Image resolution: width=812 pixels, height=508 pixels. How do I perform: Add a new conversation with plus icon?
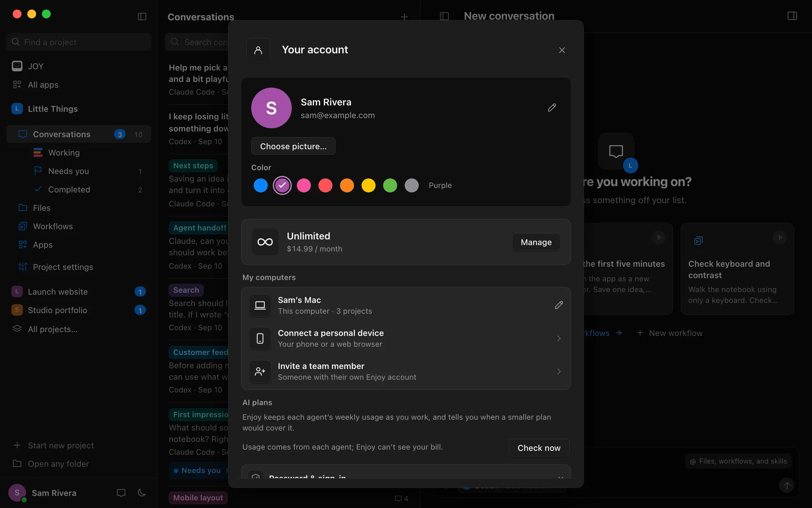pos(404,17)
